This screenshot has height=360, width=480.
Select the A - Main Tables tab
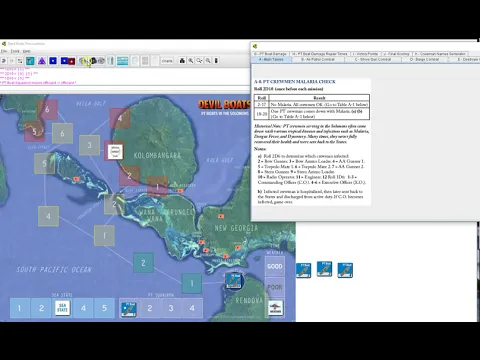click(x=271, y=59)
